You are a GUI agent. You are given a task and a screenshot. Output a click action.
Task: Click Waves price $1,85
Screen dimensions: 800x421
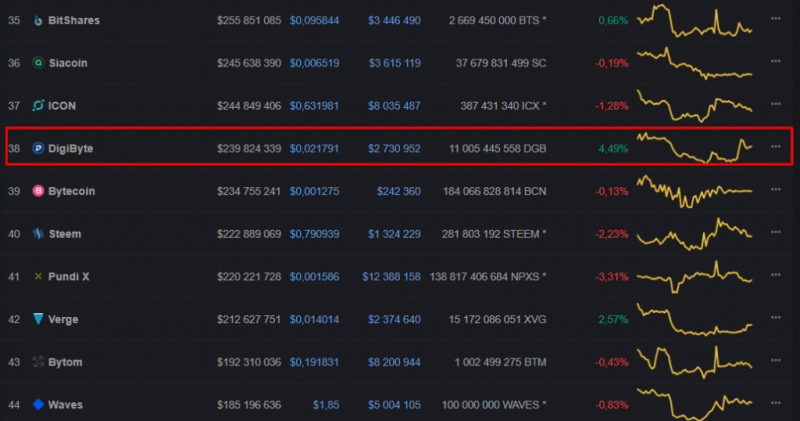(326, 405)
